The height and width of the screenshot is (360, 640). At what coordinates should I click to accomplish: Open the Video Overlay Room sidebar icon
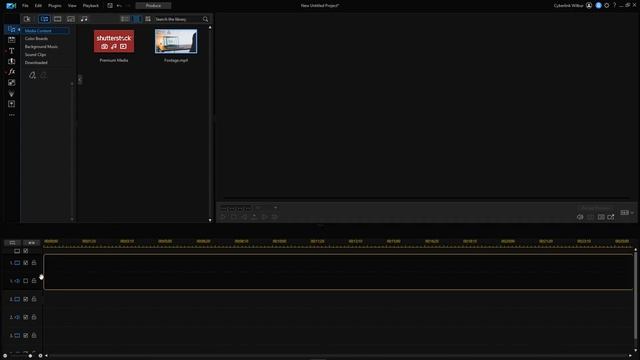coord(11,82)
